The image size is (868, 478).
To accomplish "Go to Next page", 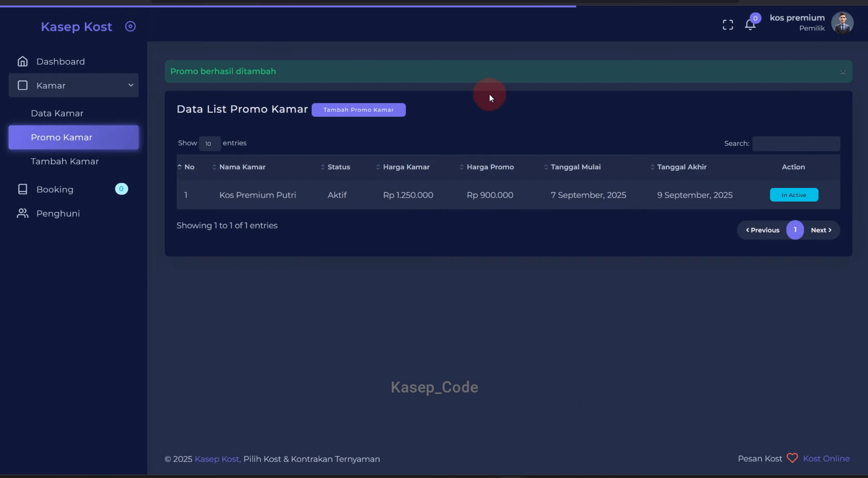I will click(821, 230).
